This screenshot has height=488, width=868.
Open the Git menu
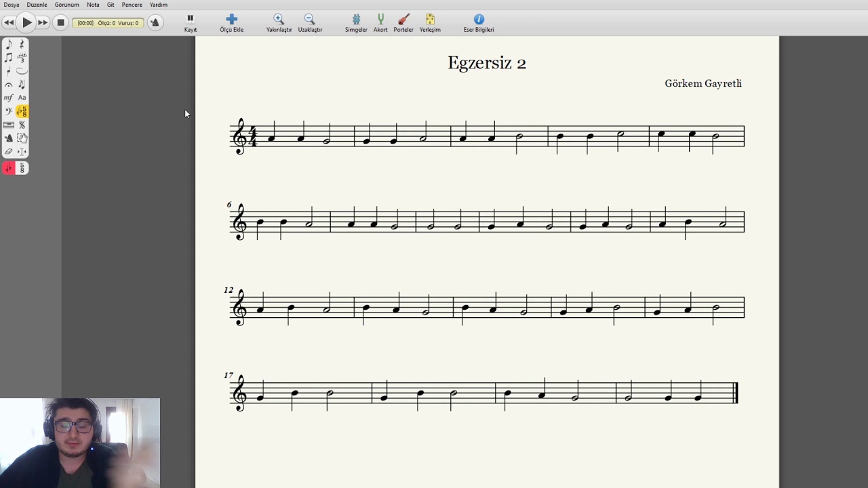point(111,5)
